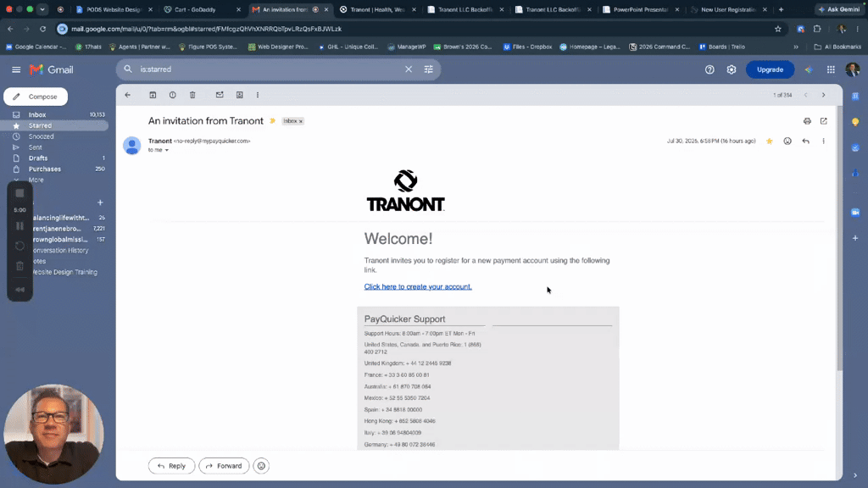
Task: Click the Reply button below email
Action: pos(171,466)
